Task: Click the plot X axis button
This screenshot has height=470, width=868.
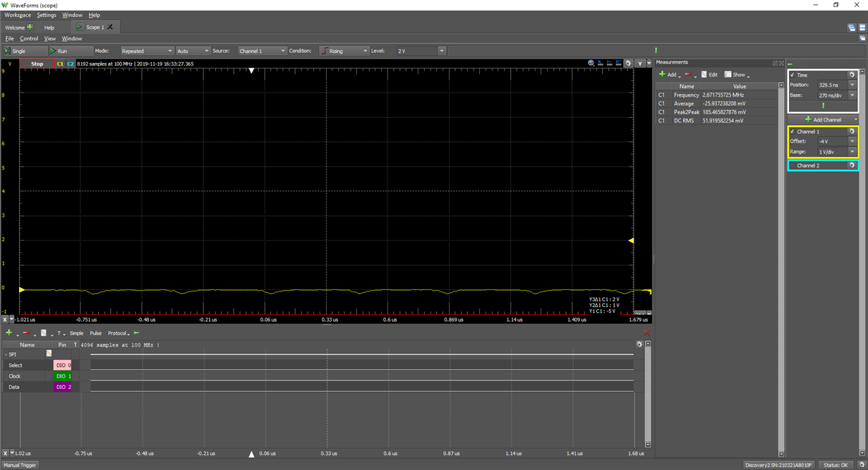Action: 5,320
